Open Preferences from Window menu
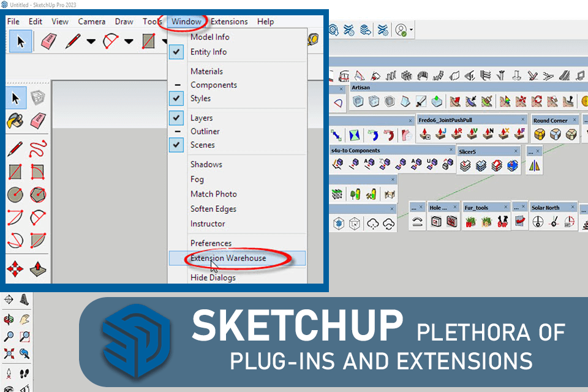The image size is (588, 392). tap(211, 243)
